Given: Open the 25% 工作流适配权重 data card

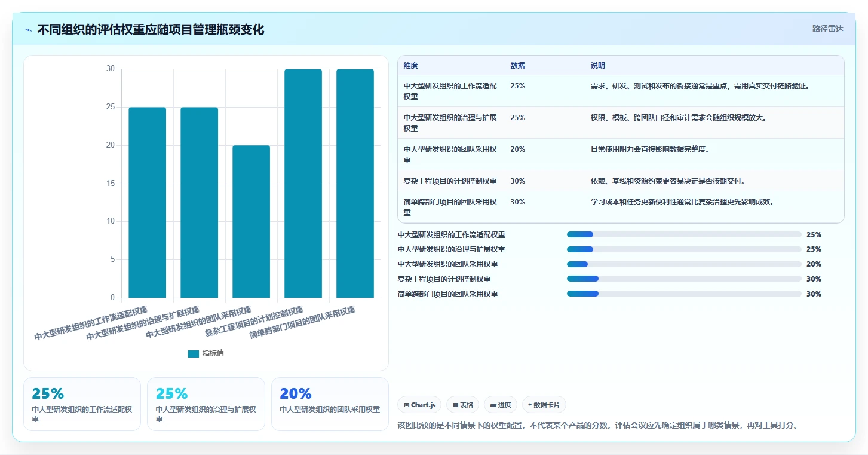Looking at the screenshot, I should 82,404.
